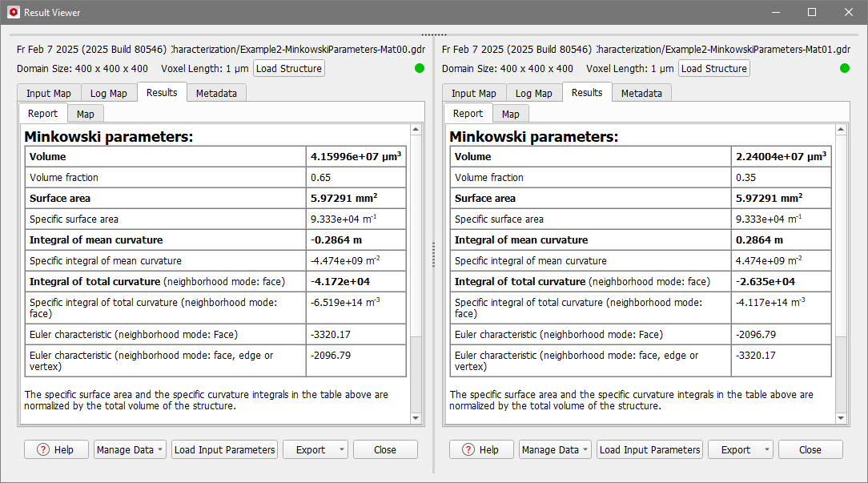Switch to Map sub-tab in right pane

coord(510,114)
